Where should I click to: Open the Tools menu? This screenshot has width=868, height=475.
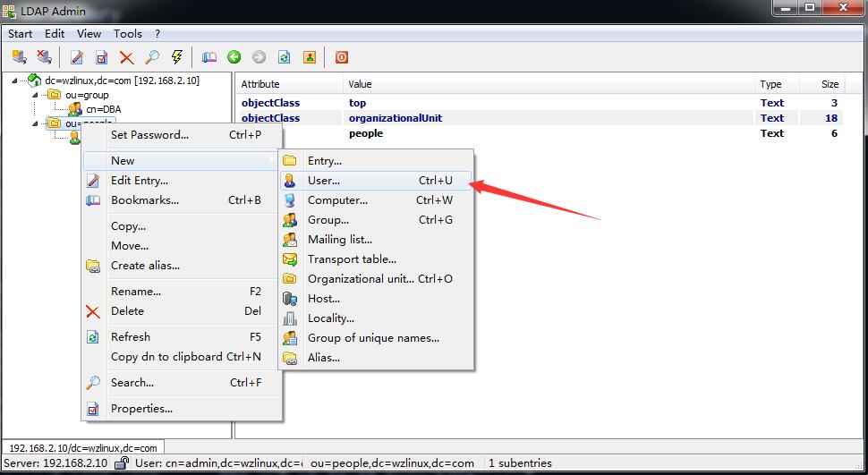click(128, 34)
